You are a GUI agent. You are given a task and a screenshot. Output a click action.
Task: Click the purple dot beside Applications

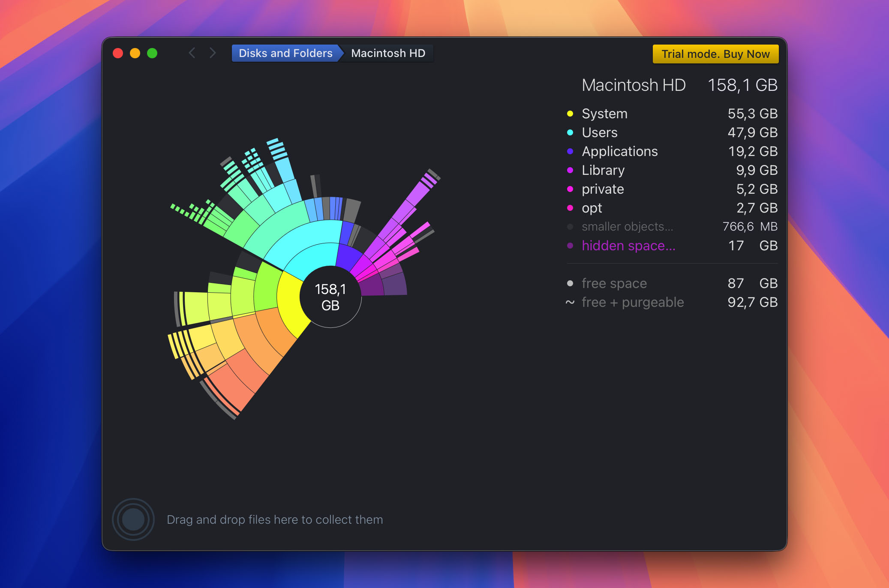(570, 151)
